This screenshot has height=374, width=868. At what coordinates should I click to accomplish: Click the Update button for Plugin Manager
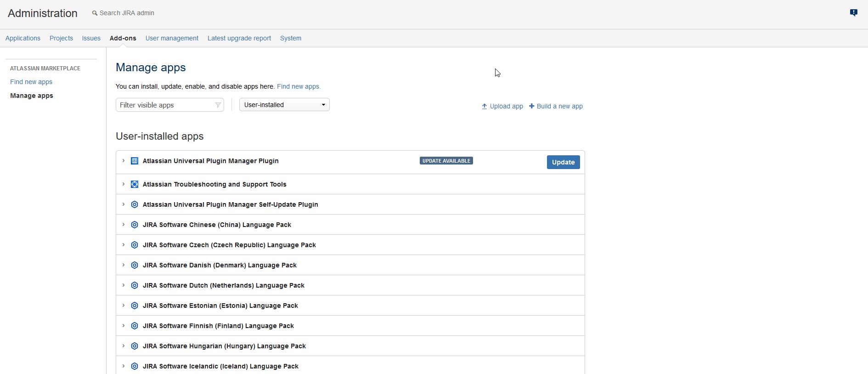563,162
